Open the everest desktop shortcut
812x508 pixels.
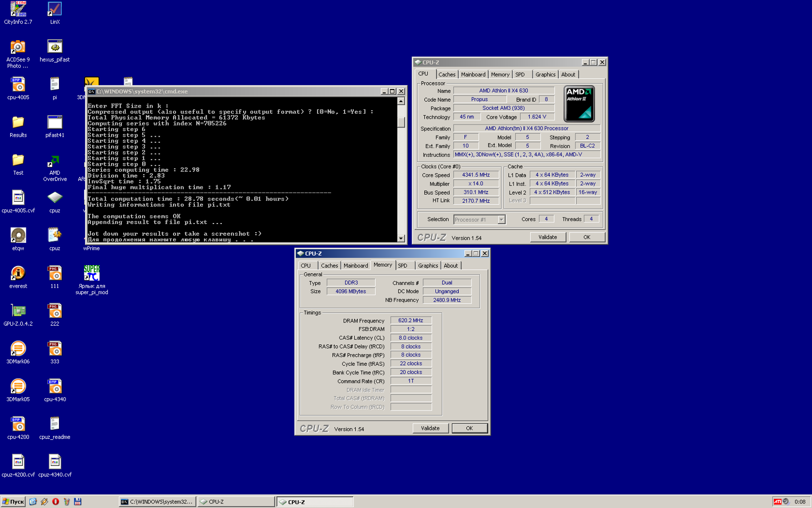(18, 277)
